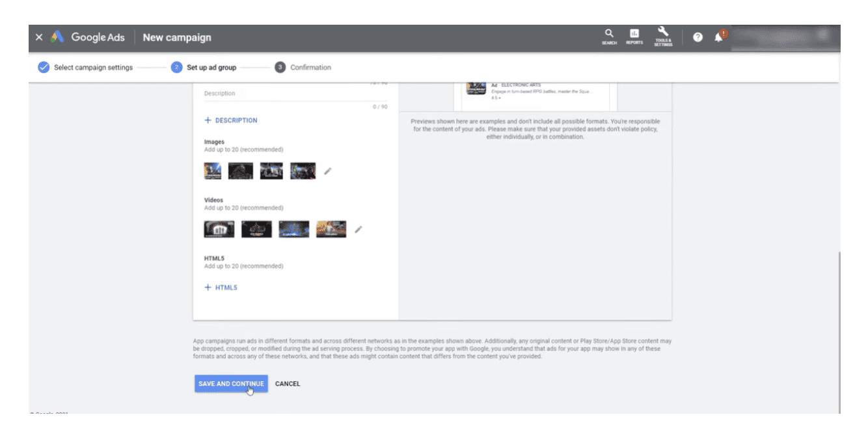
Task: Add an HTML5 asset
Action: pos(221,288)
